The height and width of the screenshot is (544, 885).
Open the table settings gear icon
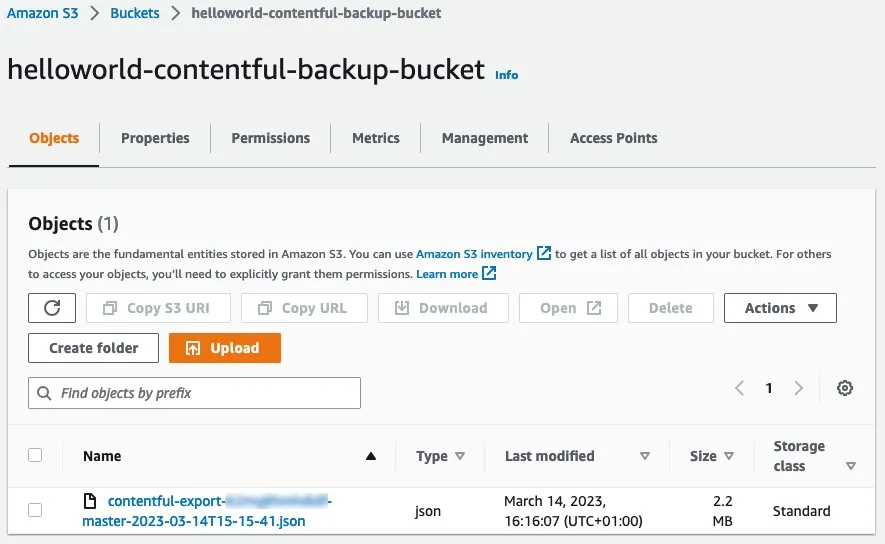(x=845, y=388)
